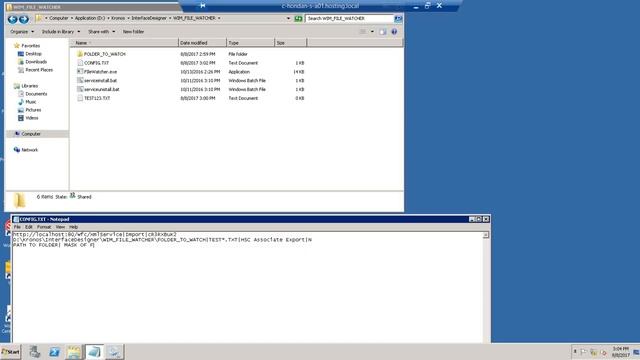The width and height of the screenshot is (640, 360).
Task: Select Desktop in navigation pane
Action: pyautogui.click(x=33, y=53)
